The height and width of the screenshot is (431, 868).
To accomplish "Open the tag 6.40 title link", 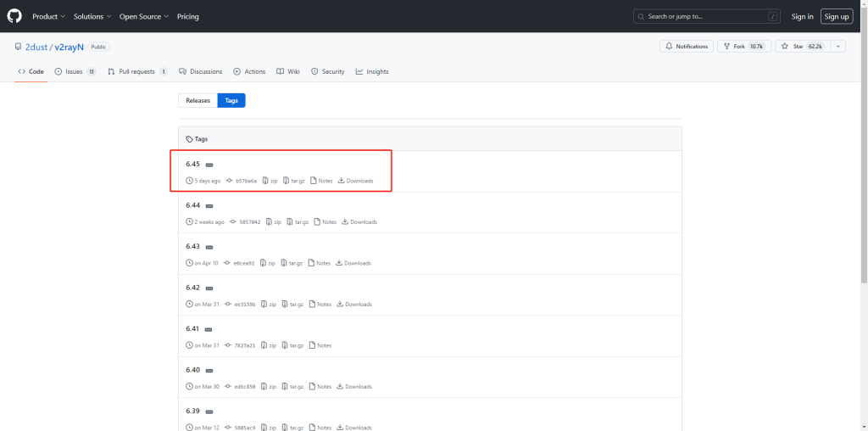I will click(192, 370).
